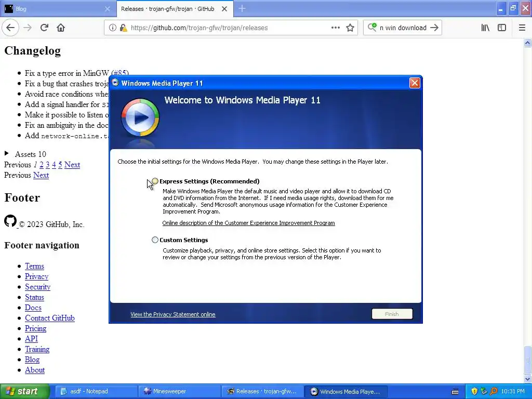Submit the search with the arrow button
Viewport: 532px width, 399px height.
(x=434, y=28)
